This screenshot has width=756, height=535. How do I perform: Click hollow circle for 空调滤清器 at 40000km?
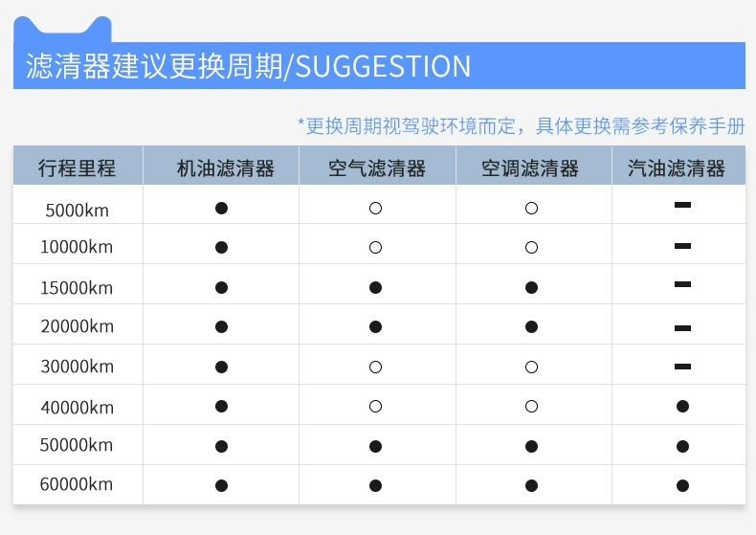pos(531,407)
